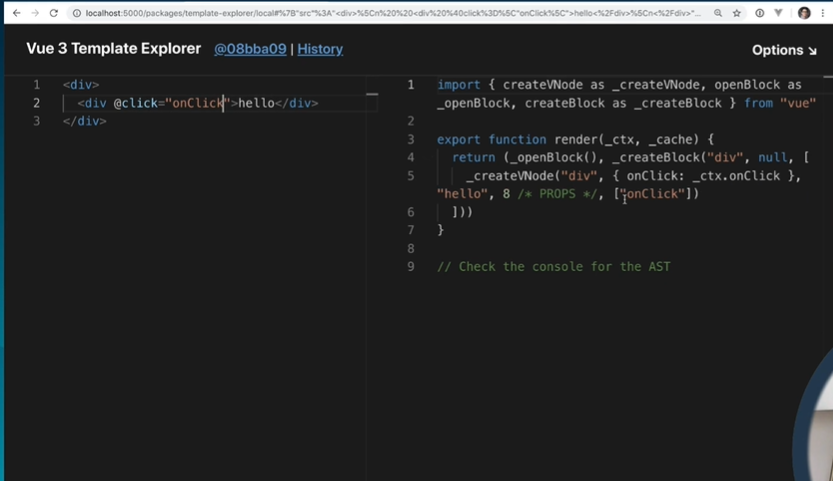Image resolution: width=833 pixels, height=481 pixels.
Task: Bookmark this page with the star icon
Action: point(736,13)
